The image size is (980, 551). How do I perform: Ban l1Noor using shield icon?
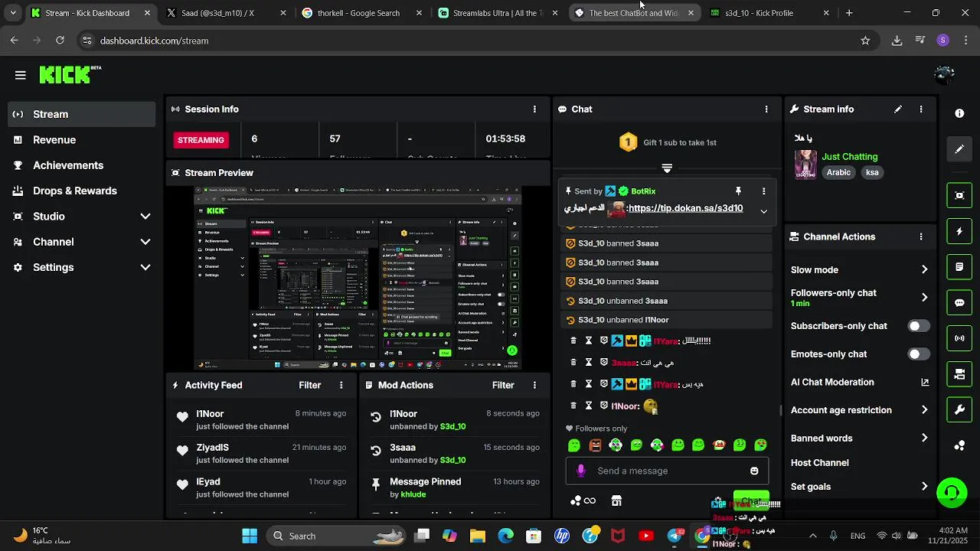pos(604,406)
